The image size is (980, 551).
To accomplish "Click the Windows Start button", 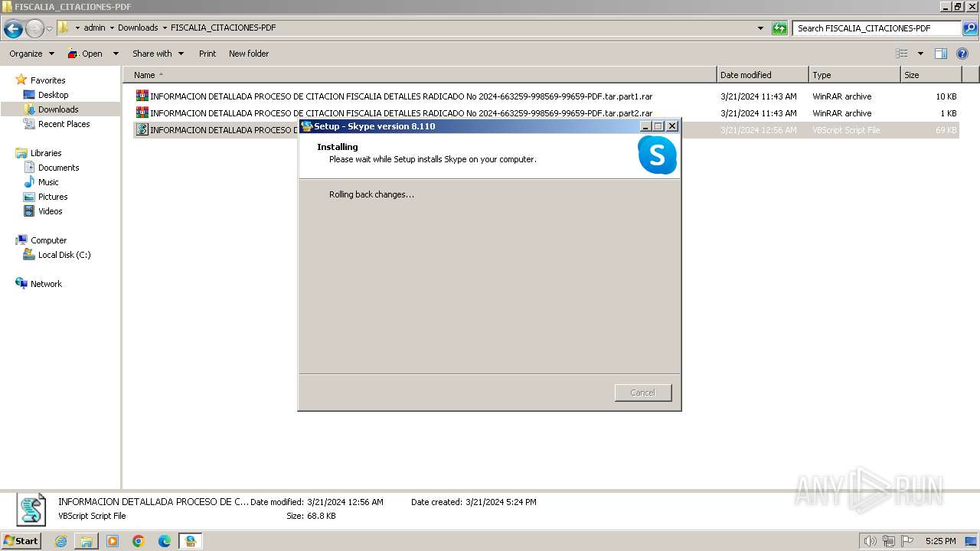I will pos(21,540).
